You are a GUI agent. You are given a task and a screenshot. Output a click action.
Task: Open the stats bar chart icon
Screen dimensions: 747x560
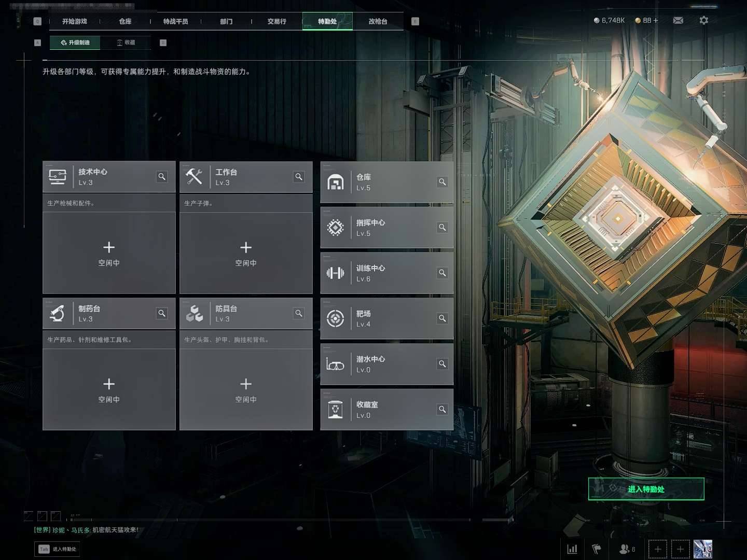[572, 549]
